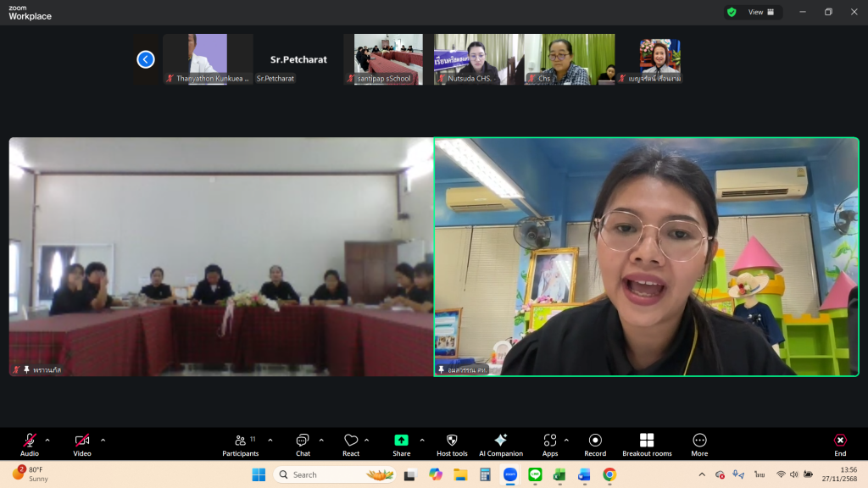Unmute the Audio microphone
868x488 pixels.
coord(30,444)
